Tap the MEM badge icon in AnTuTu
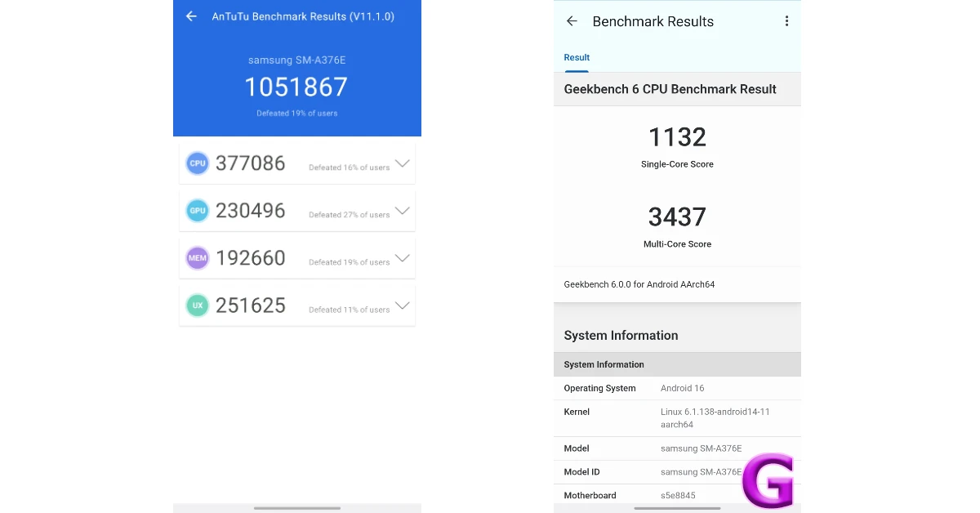The height and width of the screenshot is (513, 980). click(x=198, y=258)
